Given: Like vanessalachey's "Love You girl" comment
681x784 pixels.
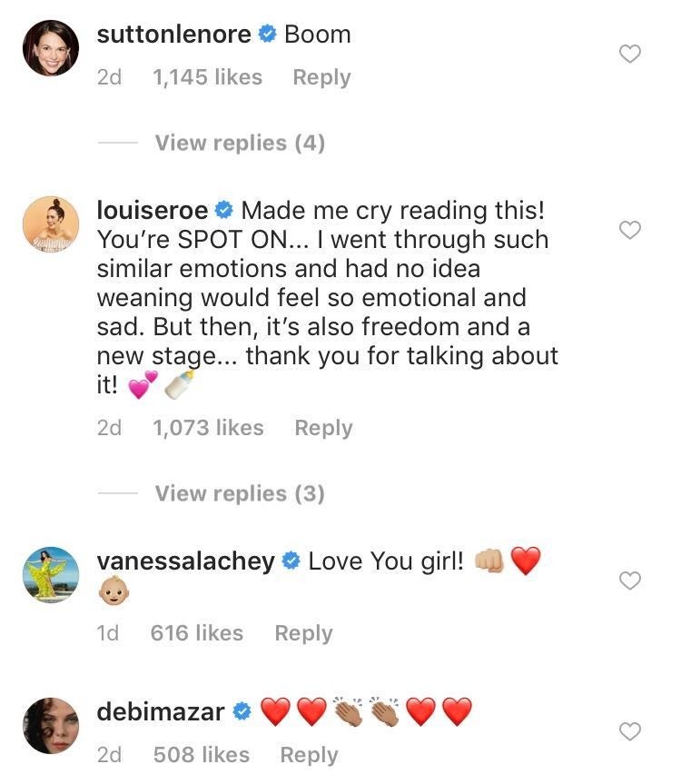Looking at the screenshot, I should [x=629, y=581].
